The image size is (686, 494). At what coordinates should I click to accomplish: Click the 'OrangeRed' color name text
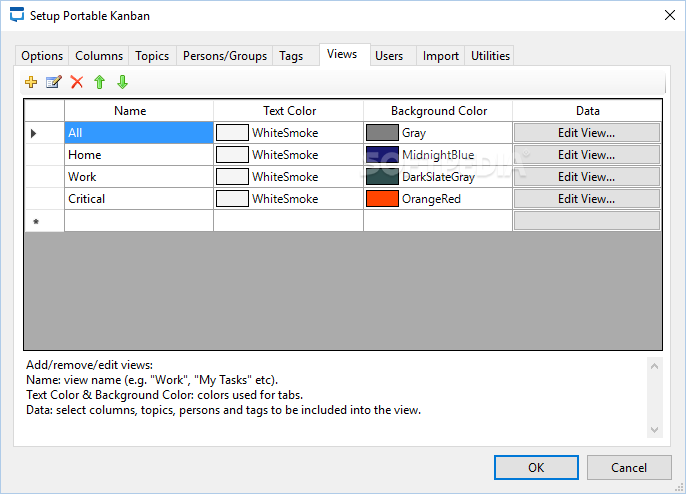[x=431, y=199]
